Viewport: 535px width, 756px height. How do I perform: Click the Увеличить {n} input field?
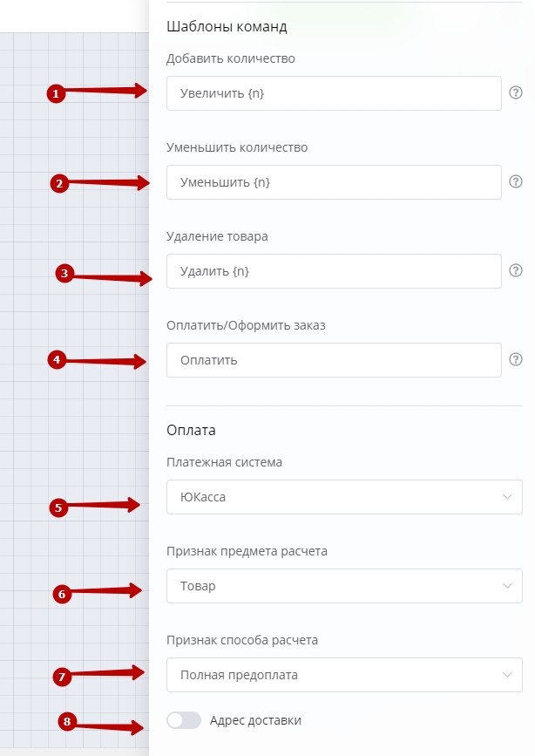[x=333, y=93]
